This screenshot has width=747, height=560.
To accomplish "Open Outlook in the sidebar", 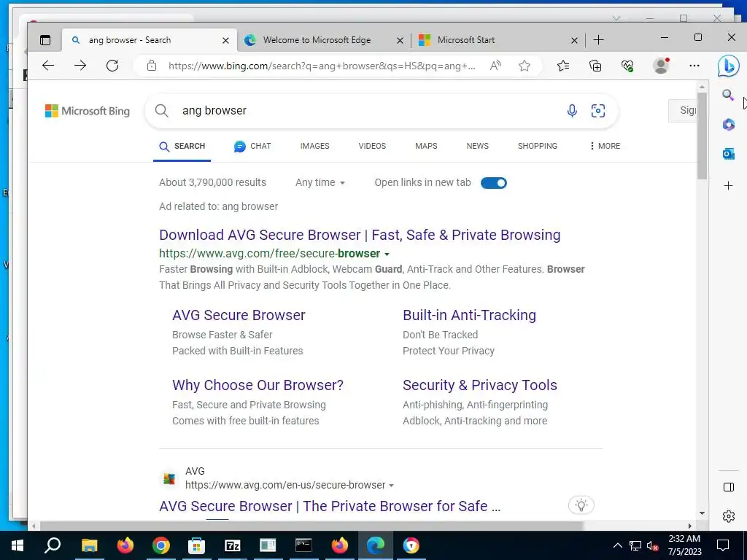I will (729, 154).
